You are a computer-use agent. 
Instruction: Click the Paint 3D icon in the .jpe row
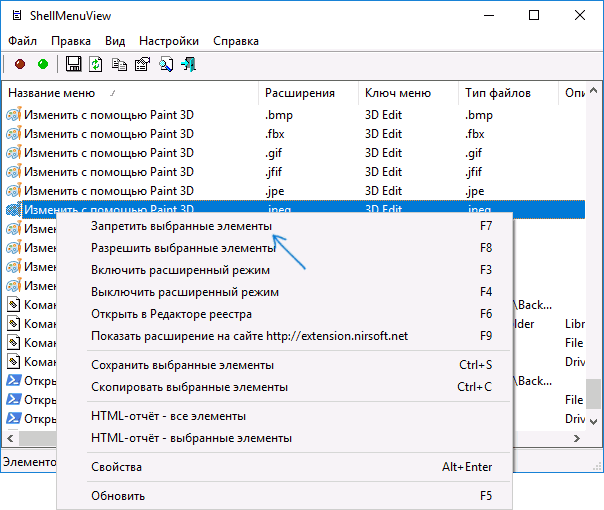[x=13, y=191]
